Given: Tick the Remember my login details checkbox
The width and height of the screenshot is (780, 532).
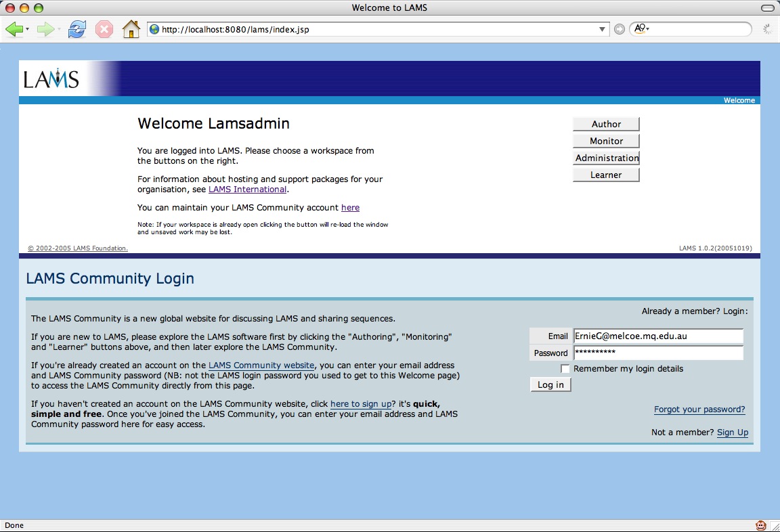Looking at the screenshot, I should pos(565,369).
